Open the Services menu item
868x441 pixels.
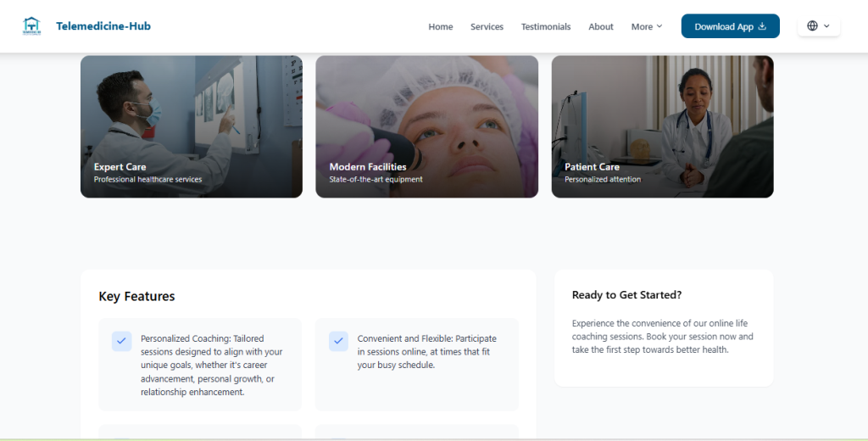[487, 27]
